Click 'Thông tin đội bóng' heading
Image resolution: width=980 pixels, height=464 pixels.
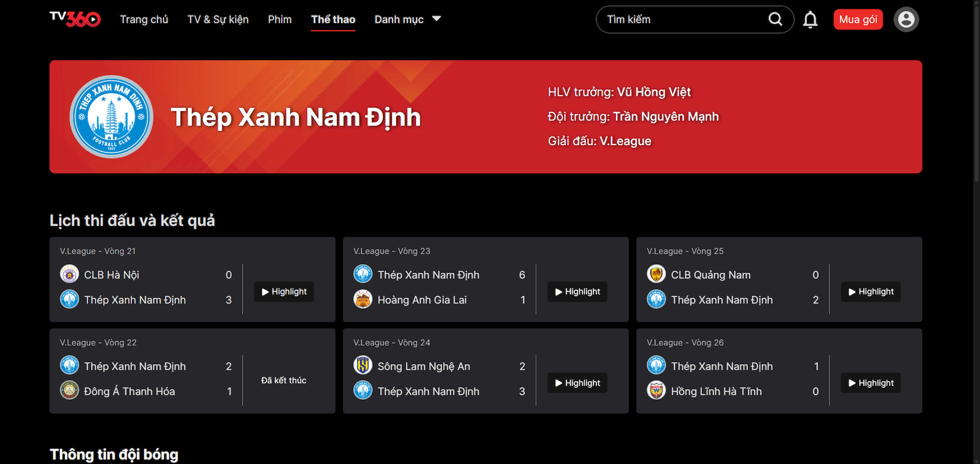114,455
